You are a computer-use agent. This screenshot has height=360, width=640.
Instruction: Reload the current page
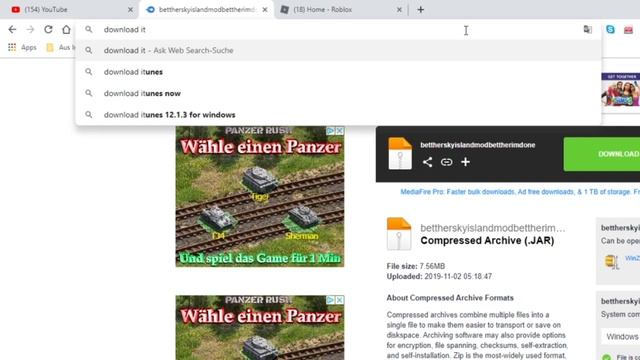[x=48, y=29]
